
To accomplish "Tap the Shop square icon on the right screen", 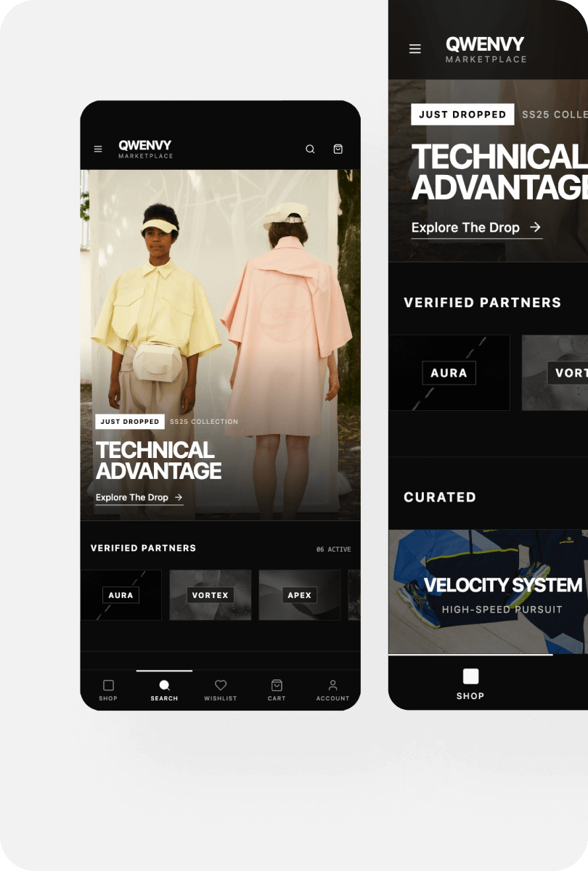I will coord(470,676).
